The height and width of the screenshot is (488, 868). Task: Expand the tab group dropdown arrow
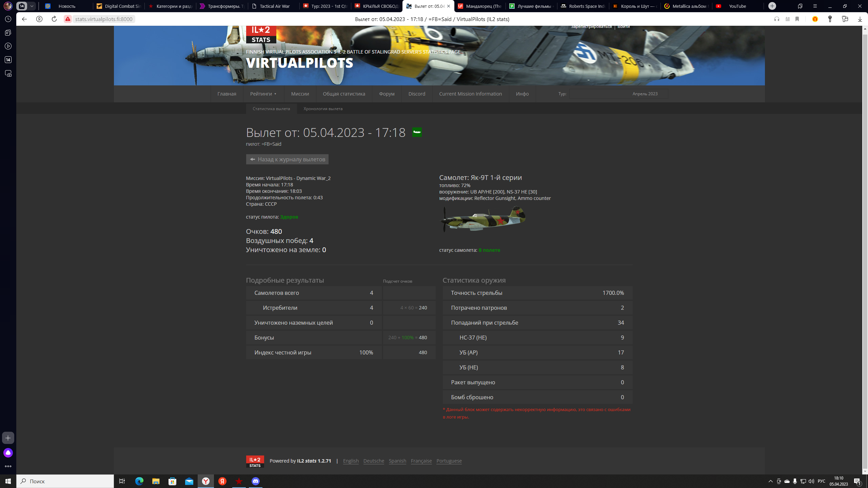[32, 6]
